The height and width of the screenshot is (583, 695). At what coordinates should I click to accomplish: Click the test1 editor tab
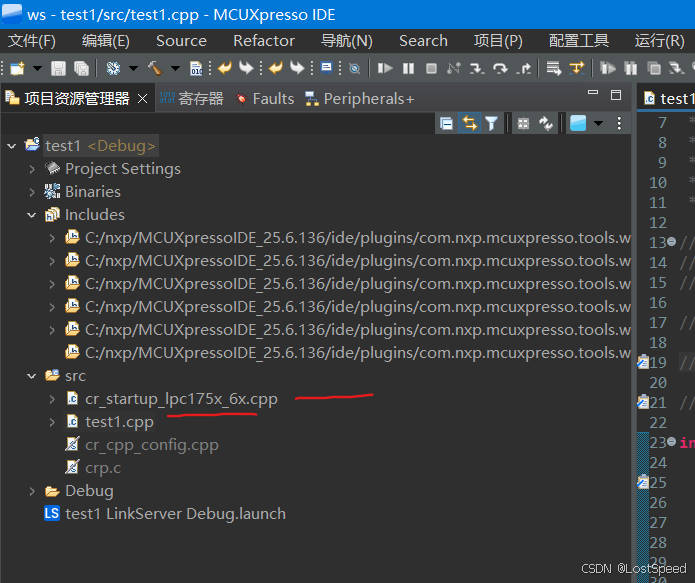coord(669,98)
